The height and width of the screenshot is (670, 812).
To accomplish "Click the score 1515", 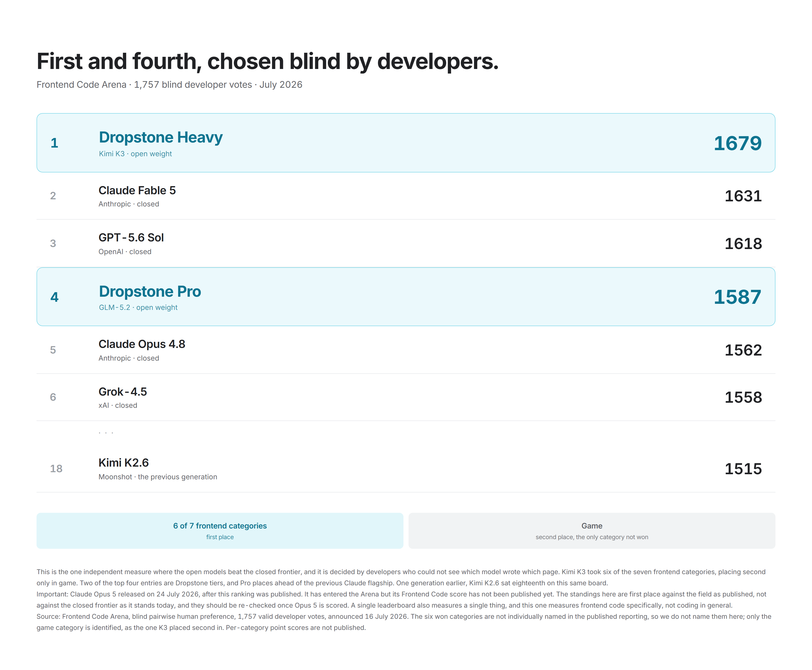I will [x=743, y=469].
